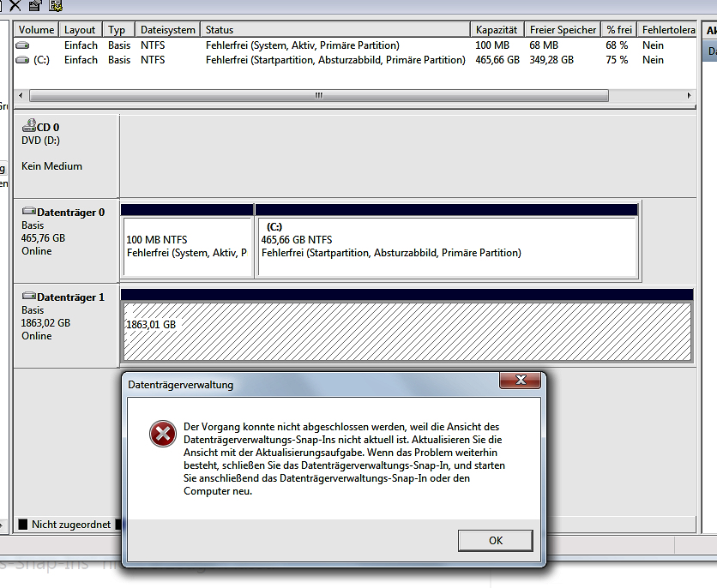Click 'Fehlerfrei (Startpartition, Absturzabbild...' status in list
The image size is (717, 588).
click(335, 60)
